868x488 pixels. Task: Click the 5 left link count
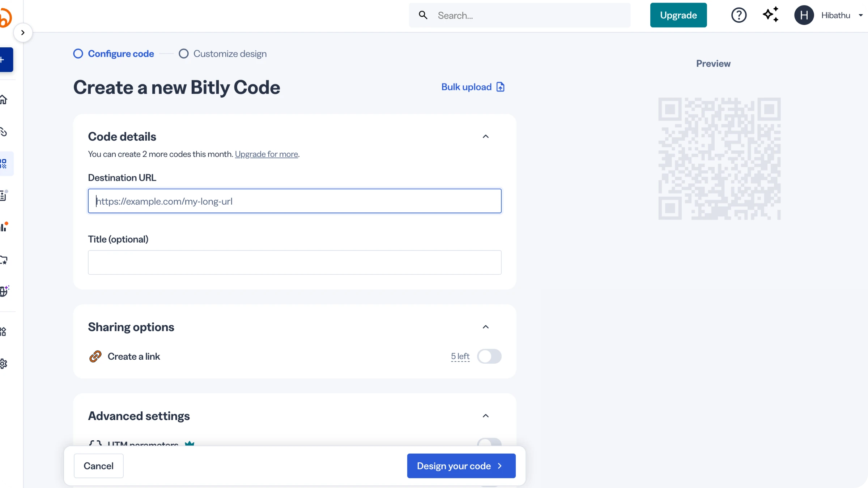460,356
